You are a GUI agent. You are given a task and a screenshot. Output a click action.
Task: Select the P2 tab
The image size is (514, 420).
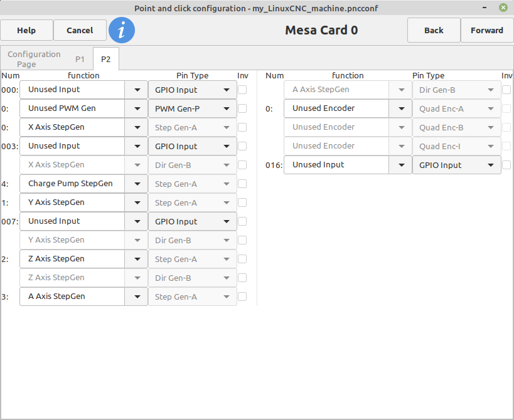(105, 60)
